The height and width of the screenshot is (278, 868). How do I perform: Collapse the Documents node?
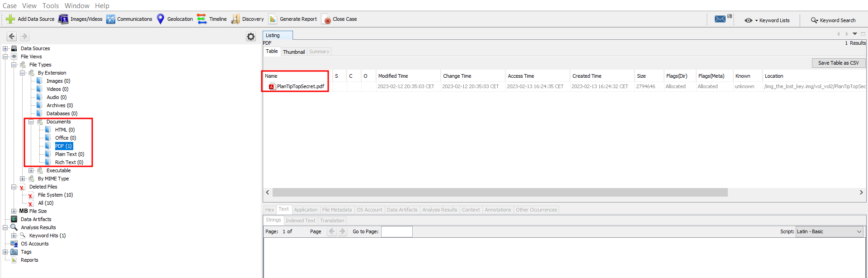point(31,122)
